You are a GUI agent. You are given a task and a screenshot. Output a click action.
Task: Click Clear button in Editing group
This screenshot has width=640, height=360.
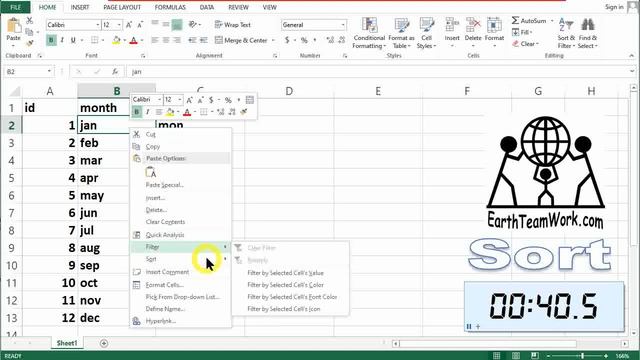[x=526, y=43]
